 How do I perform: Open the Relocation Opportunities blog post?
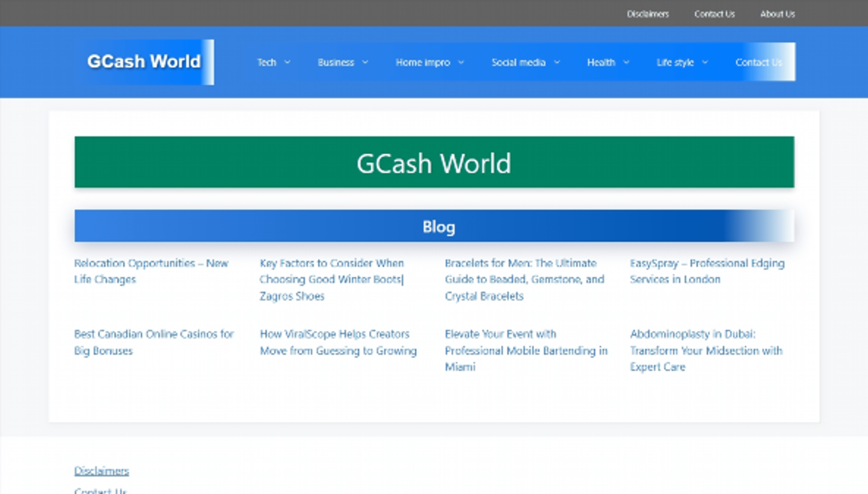[x=151, y=271]
